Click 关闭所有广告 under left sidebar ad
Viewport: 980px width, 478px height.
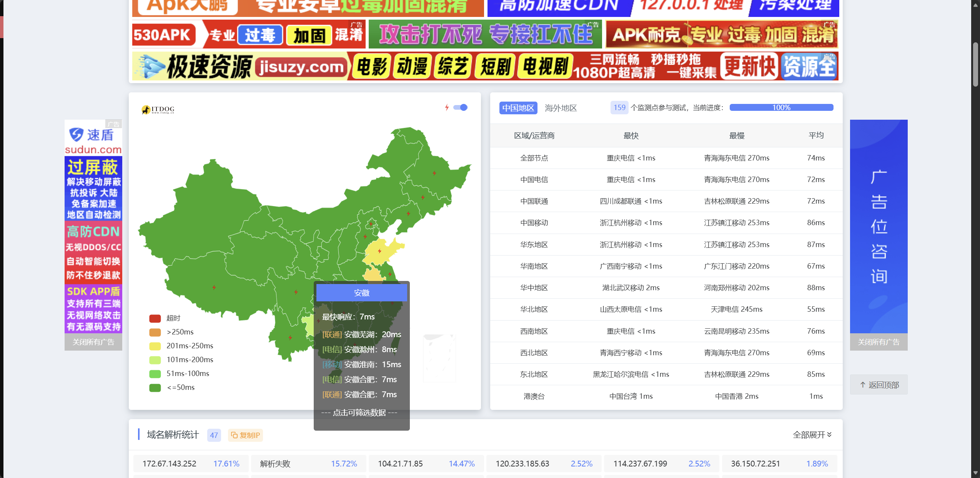(93, 342)
